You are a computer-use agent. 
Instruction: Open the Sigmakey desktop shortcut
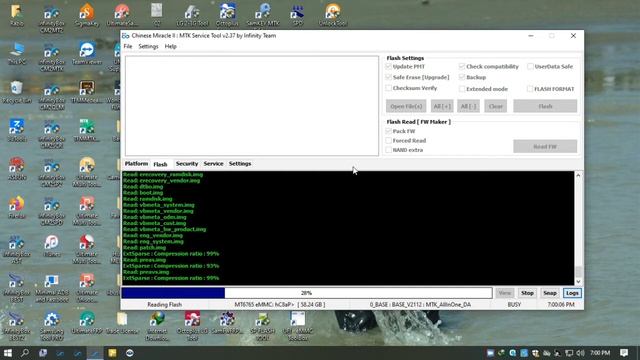87,16
